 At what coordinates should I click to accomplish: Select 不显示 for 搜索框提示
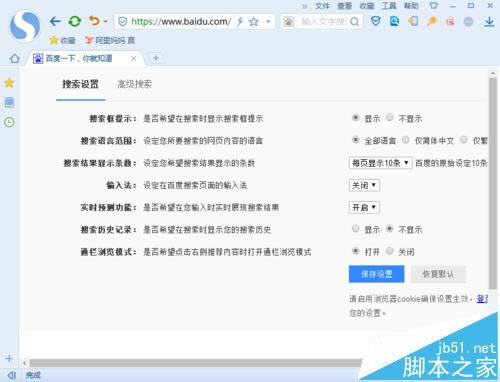(390, 118)
